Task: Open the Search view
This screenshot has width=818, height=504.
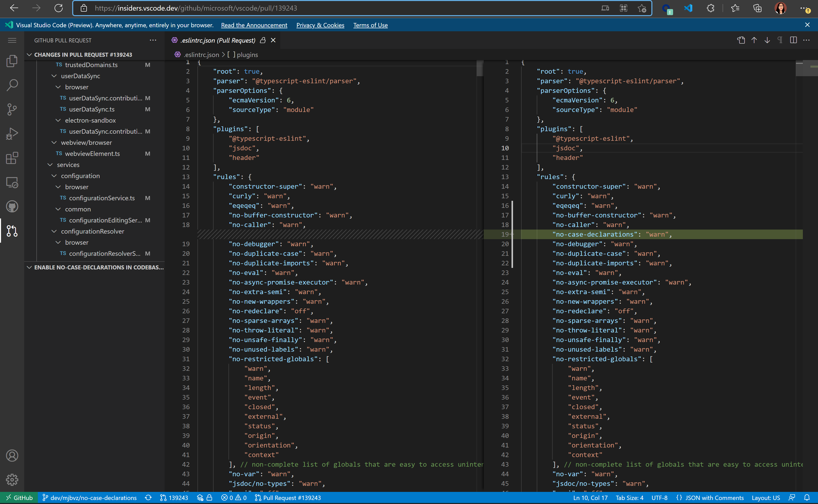Action: point(12,85)
